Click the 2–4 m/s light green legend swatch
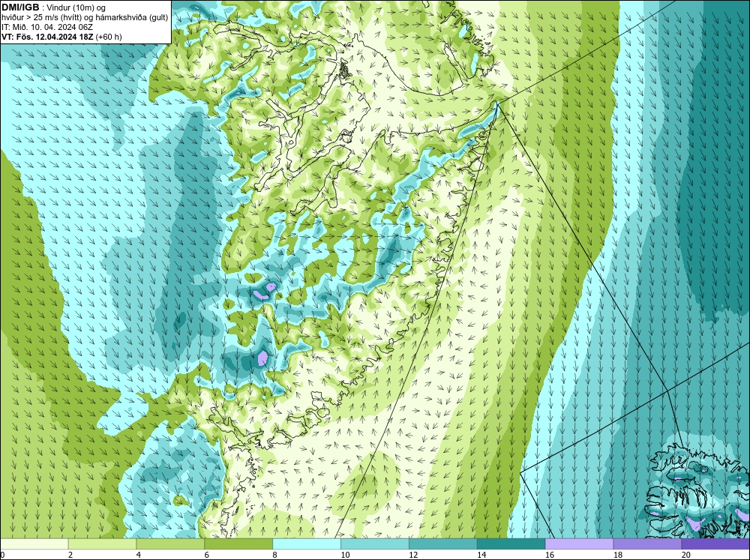The width and height of the screenshot is (750, 560). (x=102, y=544)
